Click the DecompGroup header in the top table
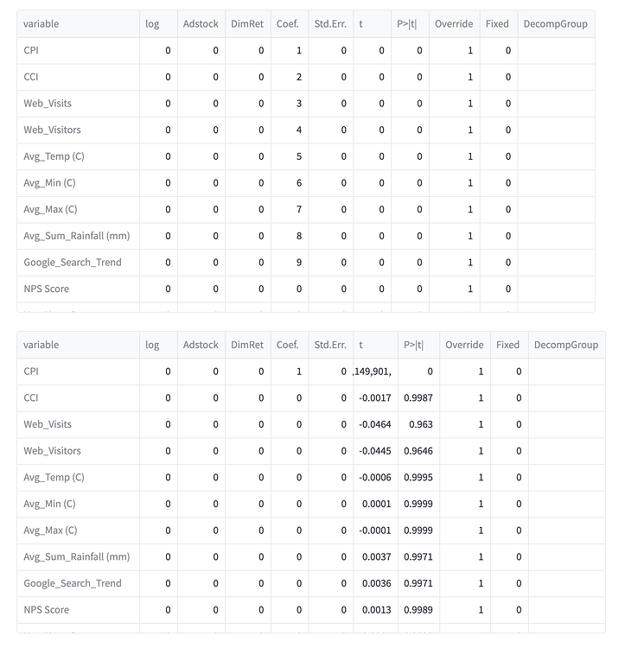 coord(556,24)
